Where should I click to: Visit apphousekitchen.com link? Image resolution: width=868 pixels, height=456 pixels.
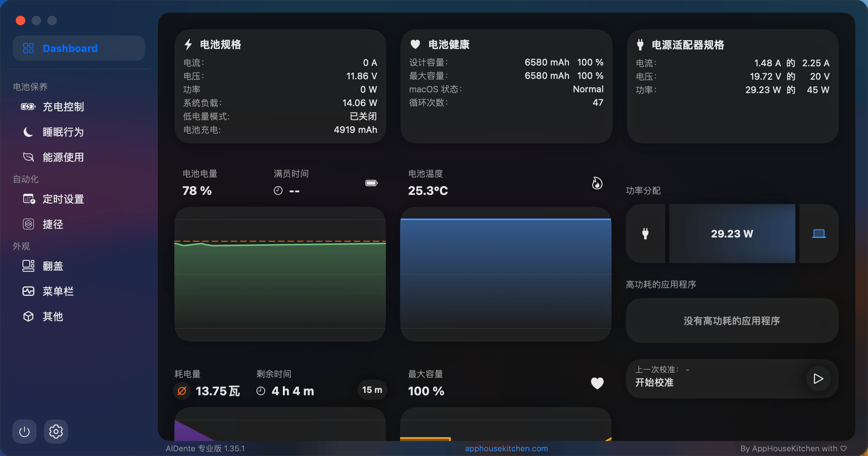click(506, 449)
